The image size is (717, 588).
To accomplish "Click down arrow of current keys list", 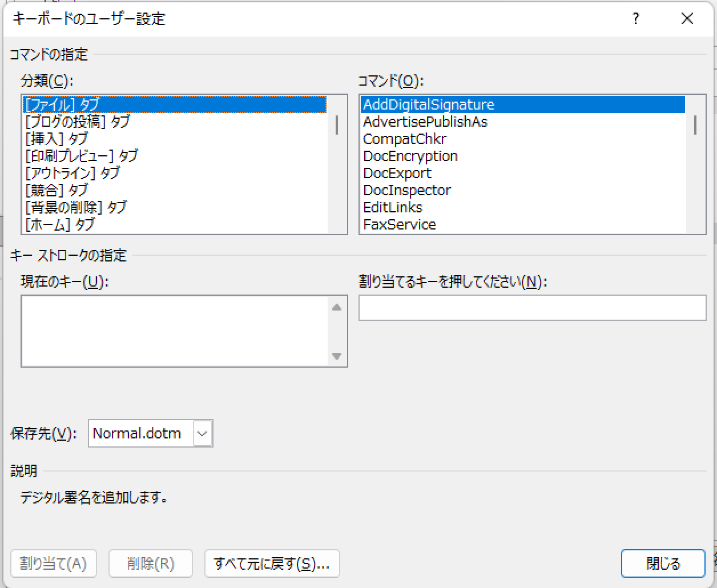I will coord(337,356).
